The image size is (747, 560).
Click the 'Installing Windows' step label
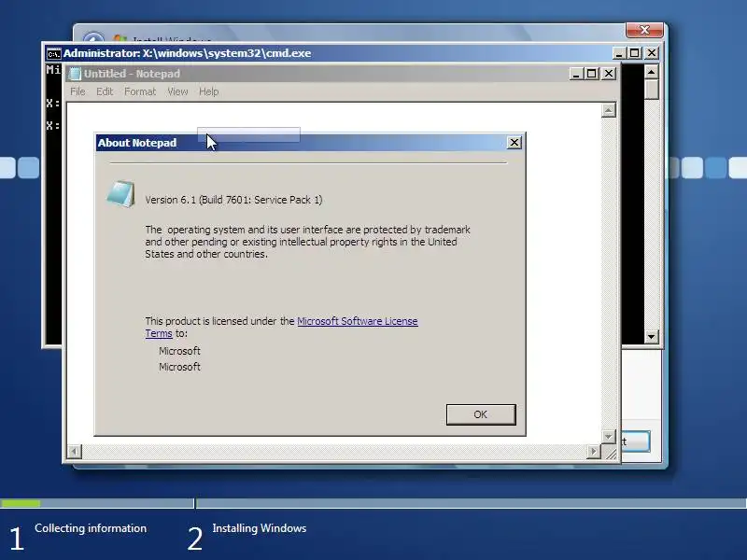click(x=260, y=528)
